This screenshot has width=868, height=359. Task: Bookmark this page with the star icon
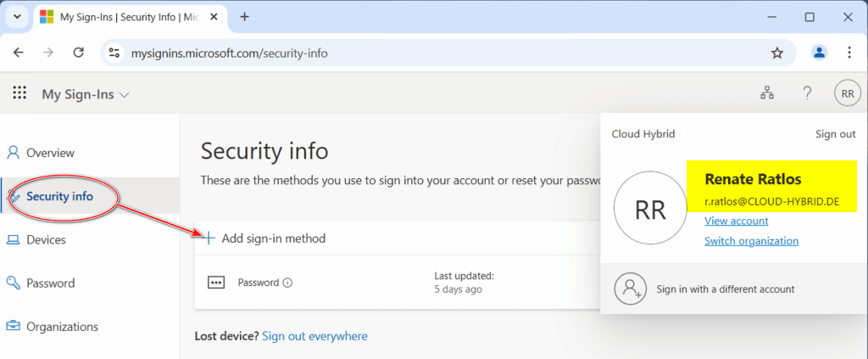click(777, 53)
